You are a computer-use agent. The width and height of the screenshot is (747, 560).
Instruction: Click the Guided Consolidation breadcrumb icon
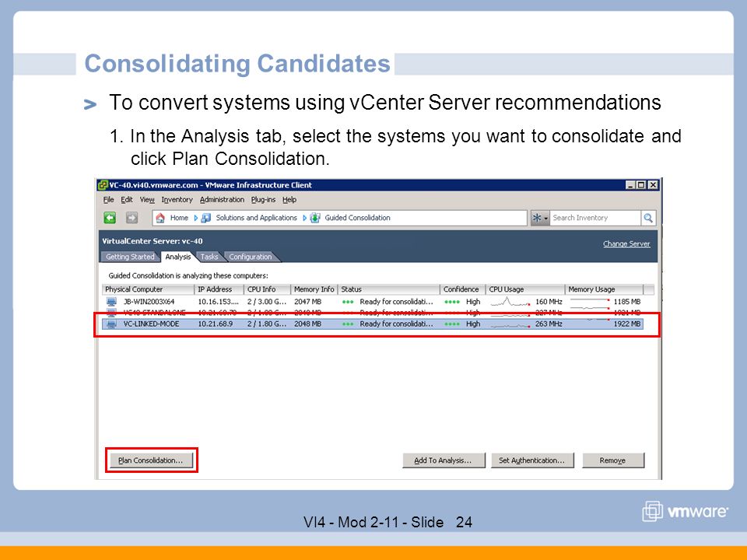(x=315, y=218)
